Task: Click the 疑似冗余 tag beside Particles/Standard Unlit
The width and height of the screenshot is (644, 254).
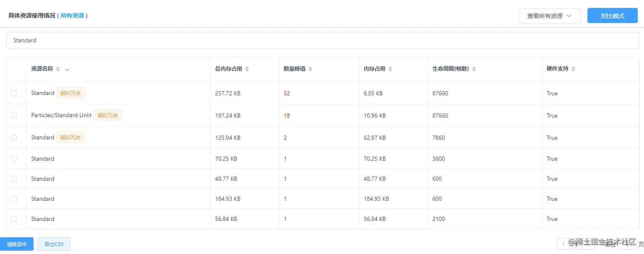Action: [x=108, y=115]
